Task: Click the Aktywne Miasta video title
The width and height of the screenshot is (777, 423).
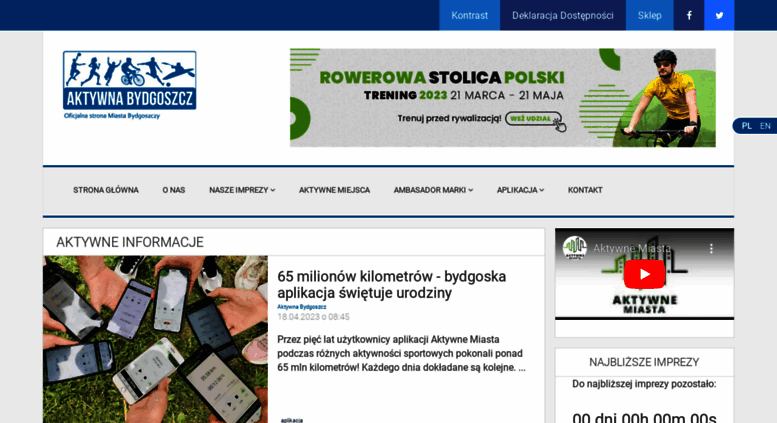Action: click(632, 248)
